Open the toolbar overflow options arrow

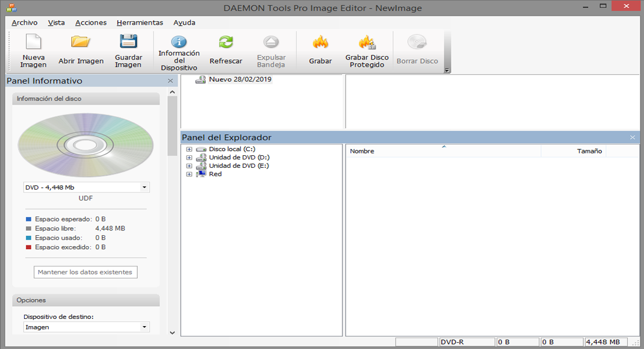pos(447,70)
